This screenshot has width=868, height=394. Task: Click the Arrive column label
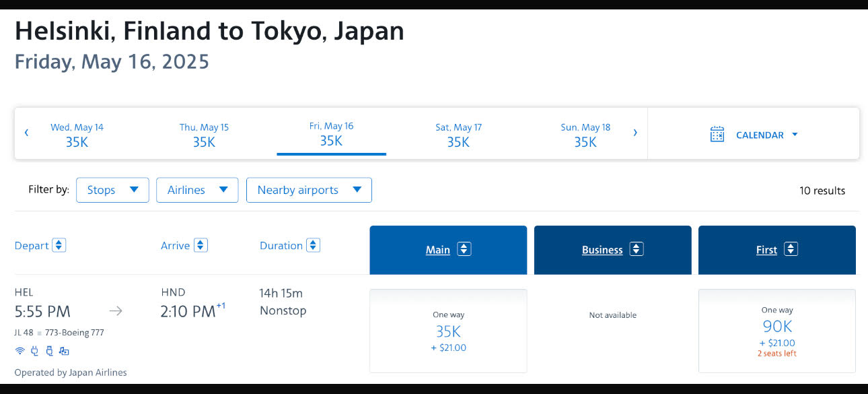pyautogui.click(x=175, y=246)
